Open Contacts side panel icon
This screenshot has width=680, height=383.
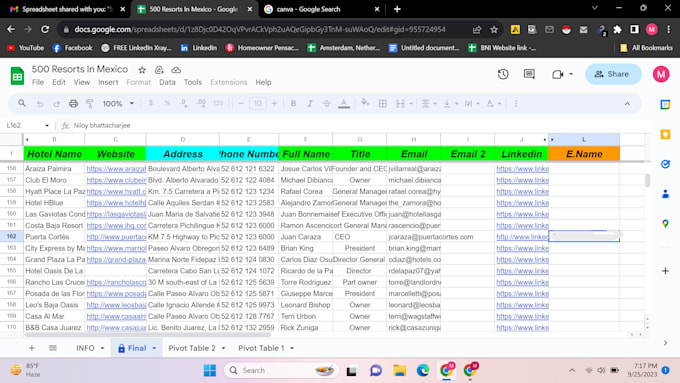coord(665,194)
